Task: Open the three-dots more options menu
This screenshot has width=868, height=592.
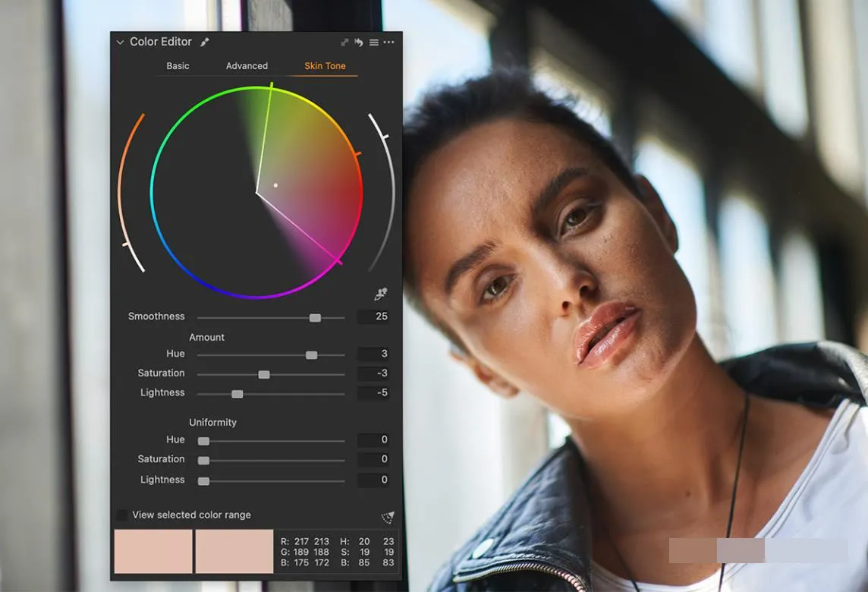Action: 389,42
